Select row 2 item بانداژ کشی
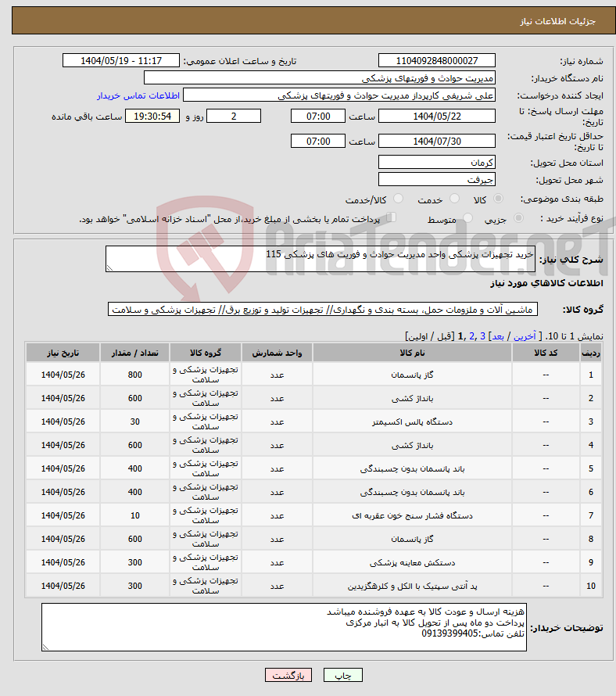Viewport: 616px width, 696px height. pos(412,399)
